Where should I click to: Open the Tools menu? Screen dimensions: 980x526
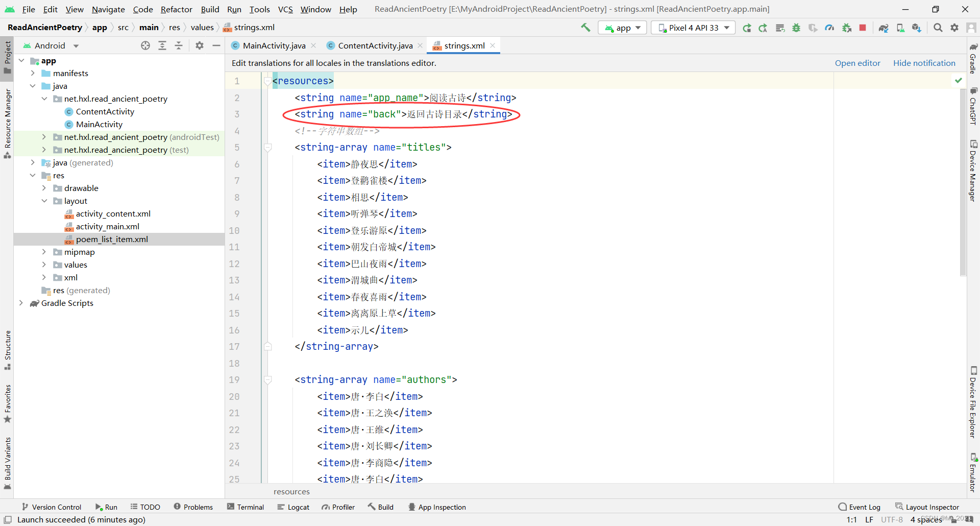tap(259, 9)
